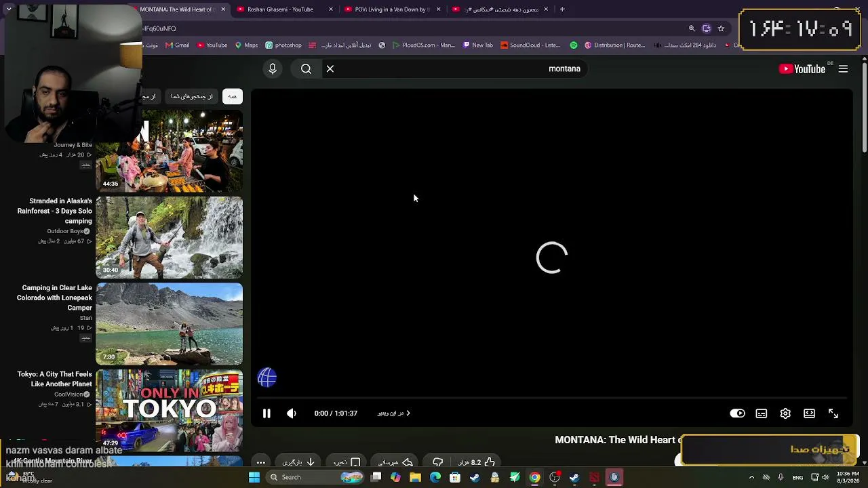This screenshot has width=868, height=488.
Task: Open the taskbar volume control
Action: [x=825, y=478]
